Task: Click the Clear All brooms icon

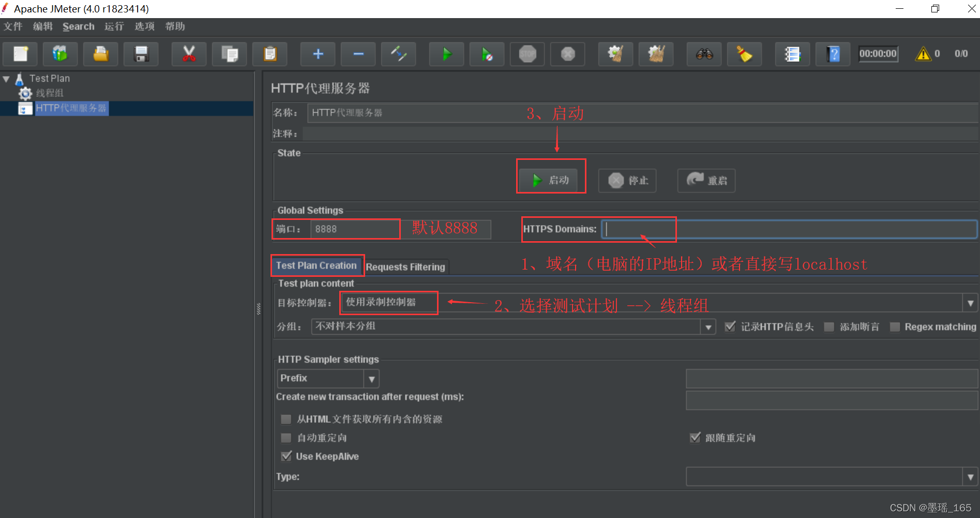Action: pyautogui.click(x=656, y=54)
